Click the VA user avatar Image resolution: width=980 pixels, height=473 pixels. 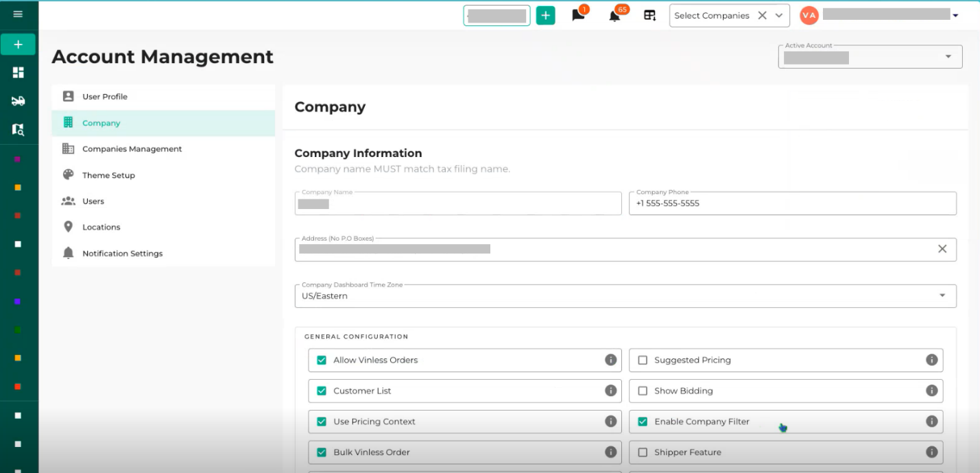point(809,15)
